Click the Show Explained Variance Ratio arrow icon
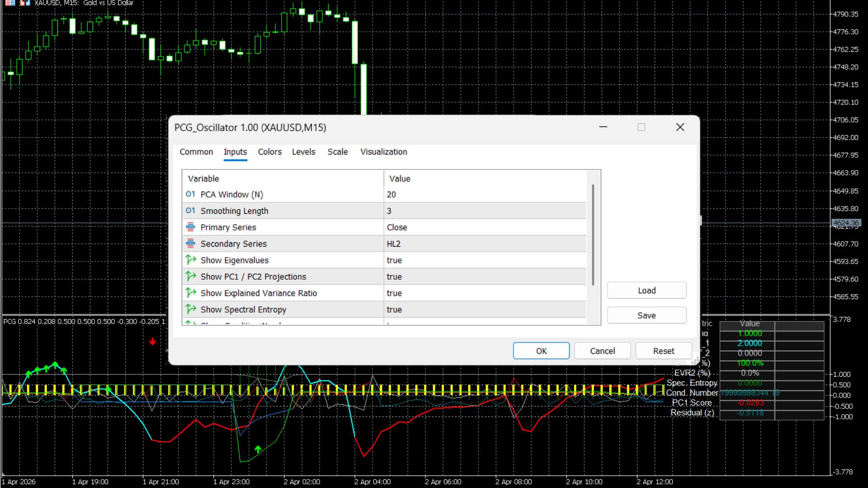The image size is (868, 488). tap(190, 293)
